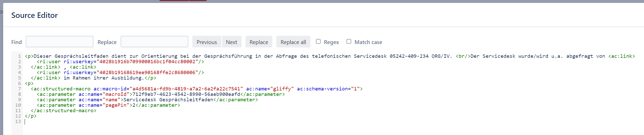Screen dimensions: 644x135
Task: Click line number 13 in gutter
Action: [x=18, y=122]
